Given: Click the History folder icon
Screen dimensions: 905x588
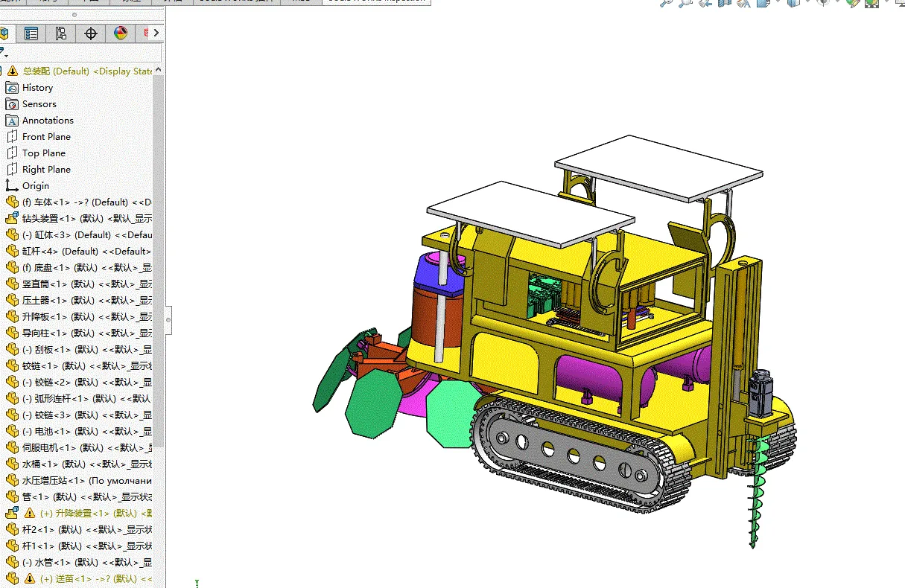Looking at the screenshot, I should point(11,88).
